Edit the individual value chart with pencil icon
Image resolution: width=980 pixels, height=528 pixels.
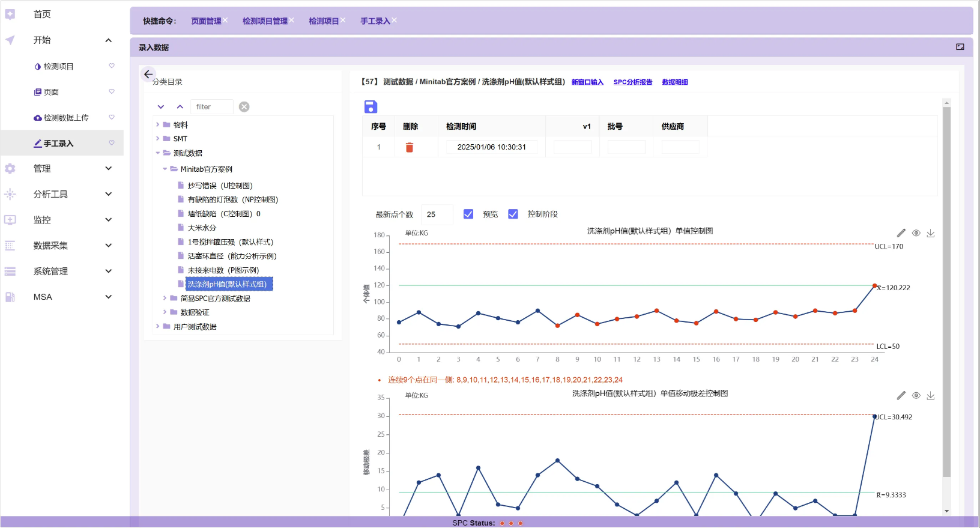click(x=901, y=233)
